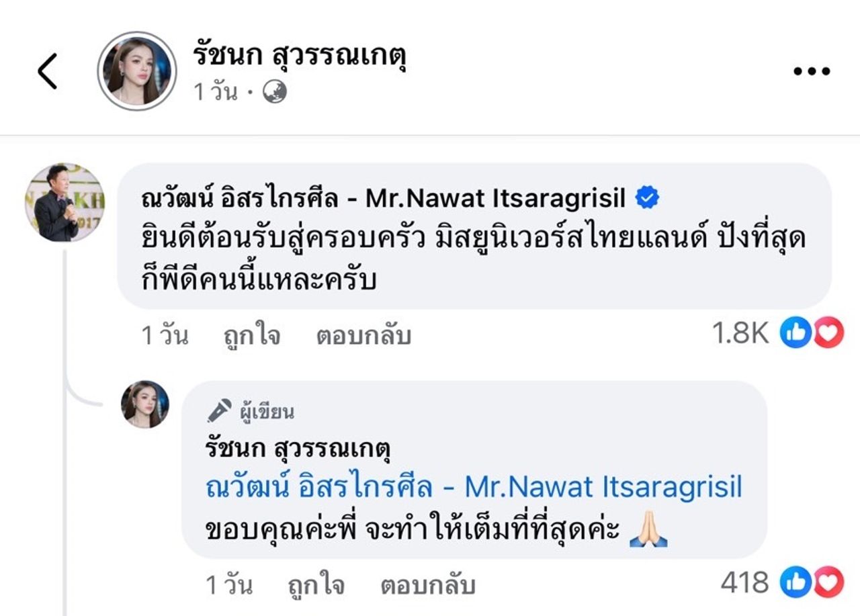Open the three-dot more options menu

pos(812,71)
